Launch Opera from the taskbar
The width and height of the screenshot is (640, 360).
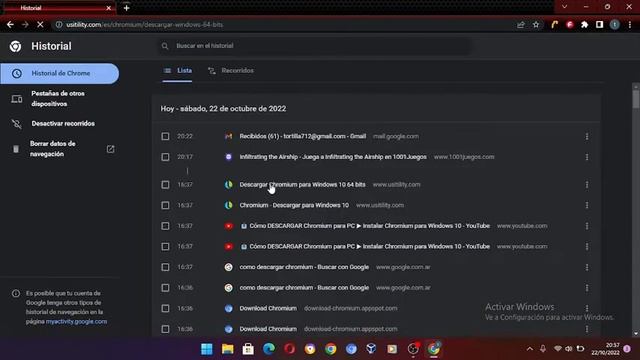click(x=289, y=349)
